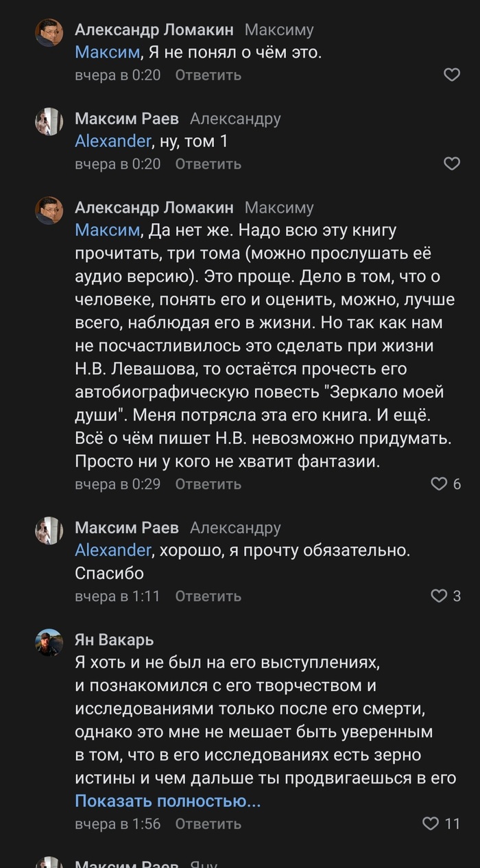Like Maxim's 'хорошо, я прочту' comment

[439, 596]
